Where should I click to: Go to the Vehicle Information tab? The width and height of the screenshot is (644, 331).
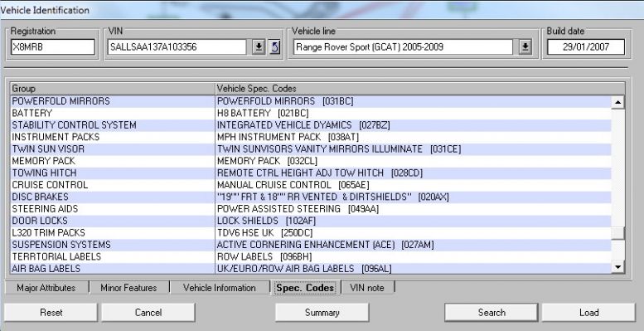click(220, 288)
